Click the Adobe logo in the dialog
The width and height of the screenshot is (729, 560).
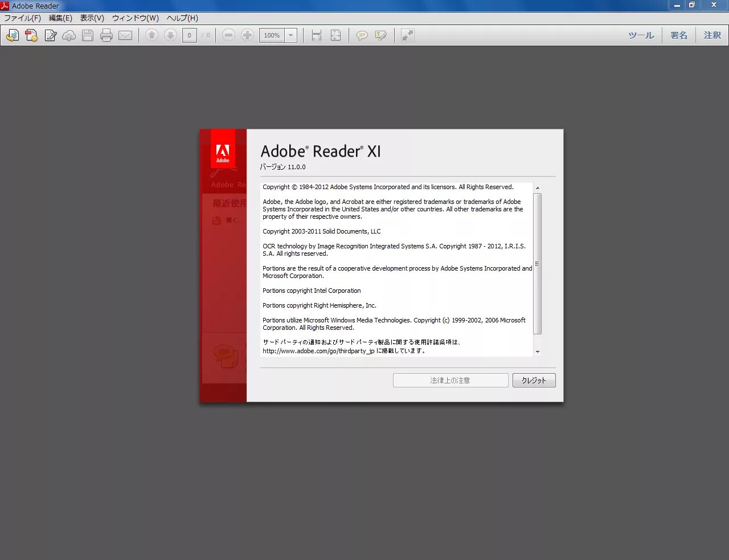click(x=223, y=149)
